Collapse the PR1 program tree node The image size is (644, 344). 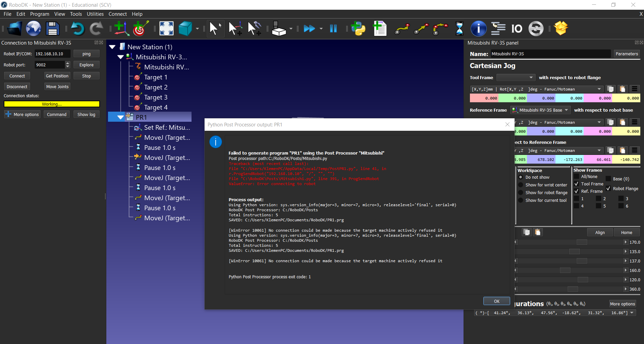click(x=120, y=117)
